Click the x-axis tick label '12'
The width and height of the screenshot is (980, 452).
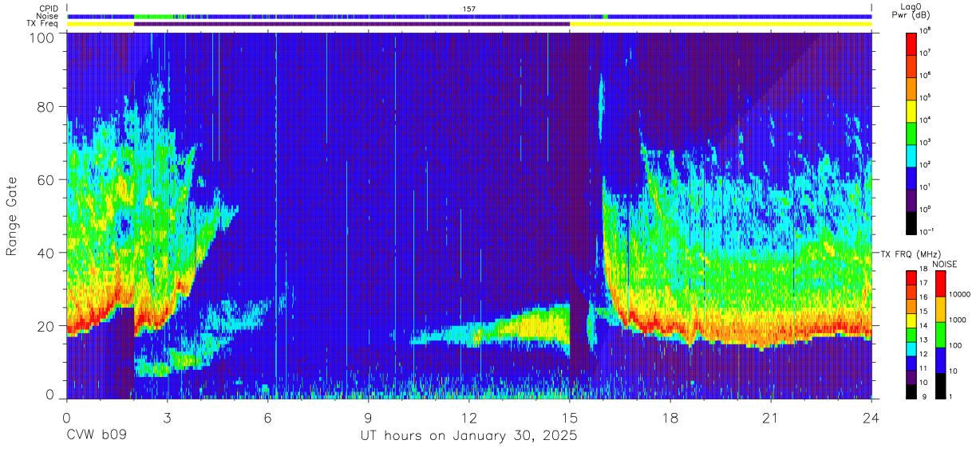point(469,419)
